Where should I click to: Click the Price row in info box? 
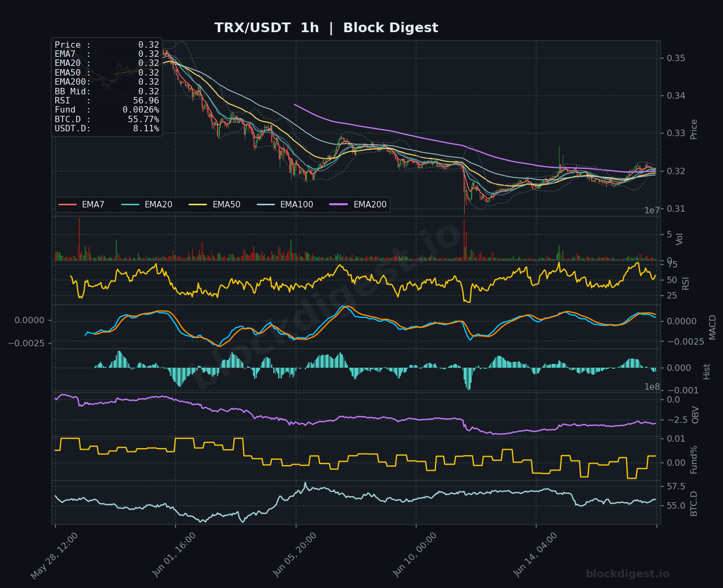(107, 45)
